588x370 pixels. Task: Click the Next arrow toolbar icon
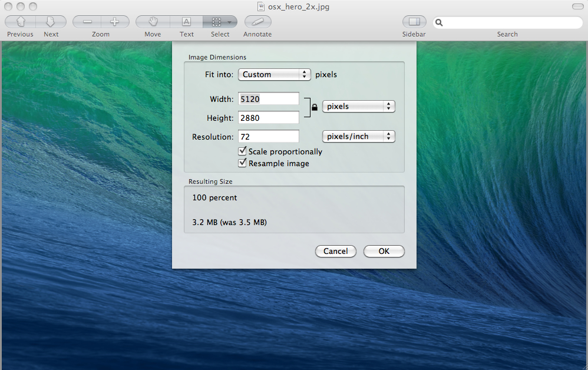tap(51, 22)
